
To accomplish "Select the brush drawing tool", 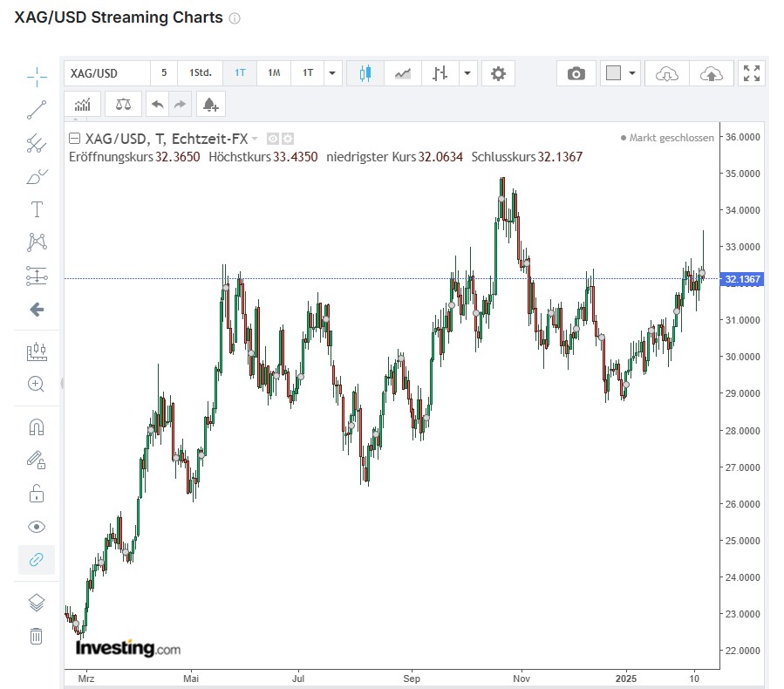I will pos(37,176).
